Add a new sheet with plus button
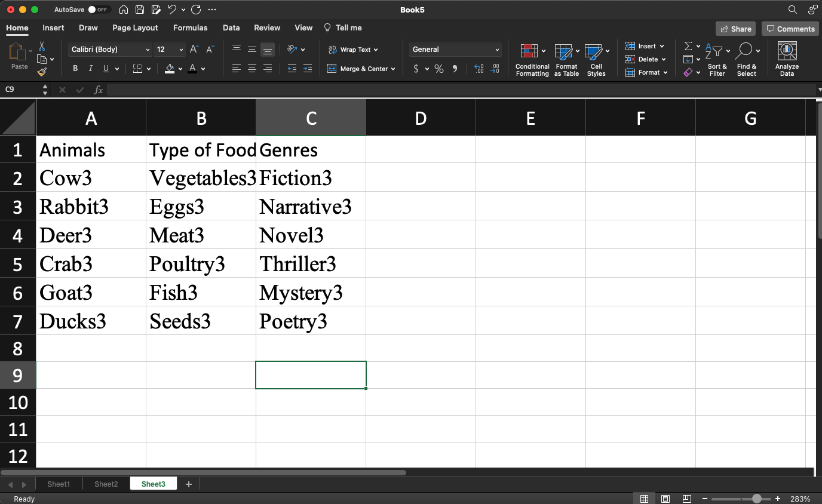This screenshot has width=822, height=504. coord(189,484)
